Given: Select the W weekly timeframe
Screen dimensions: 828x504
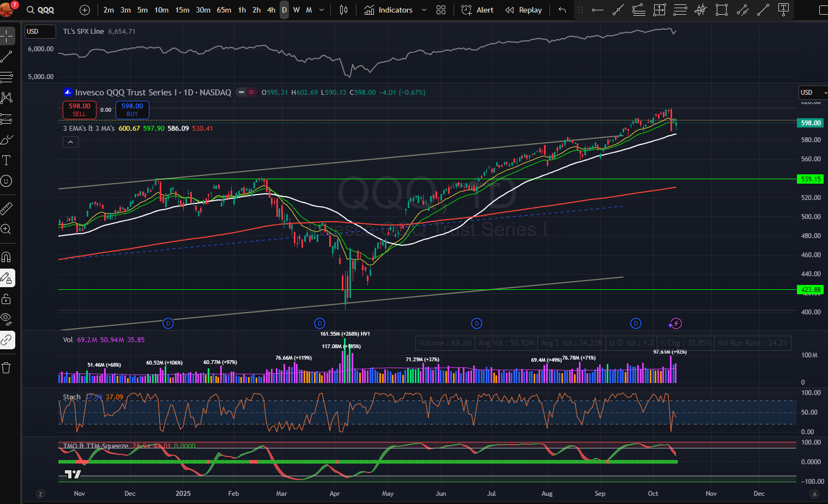Looking at the screenshot, I should pos(297,10).
